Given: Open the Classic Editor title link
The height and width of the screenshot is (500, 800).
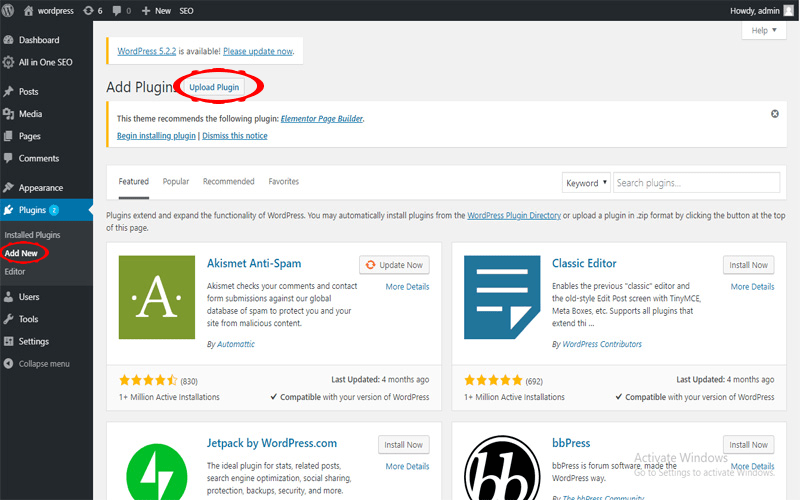Looking at the screenshot, I should (x=584, y=264).
